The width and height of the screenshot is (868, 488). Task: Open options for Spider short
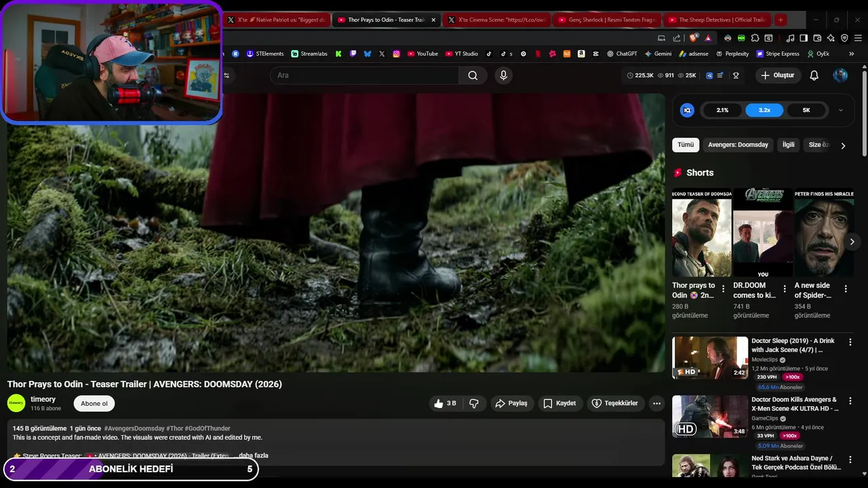(846, 289)
